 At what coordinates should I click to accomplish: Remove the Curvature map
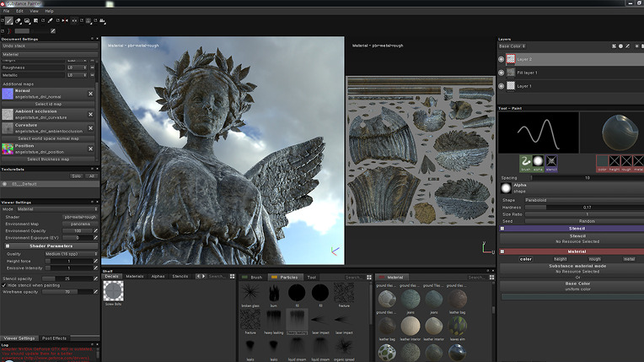click(91, 128)
